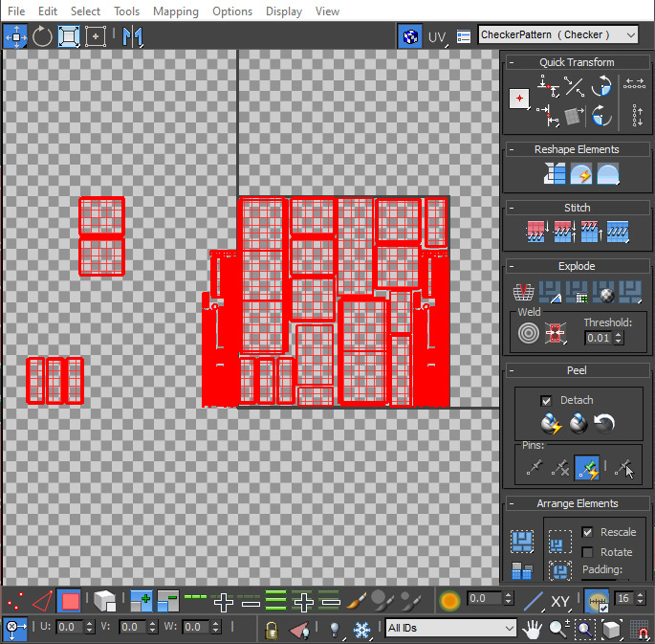Open the Display menu
Screen dimensions: 655x644
tap(284, 11)
